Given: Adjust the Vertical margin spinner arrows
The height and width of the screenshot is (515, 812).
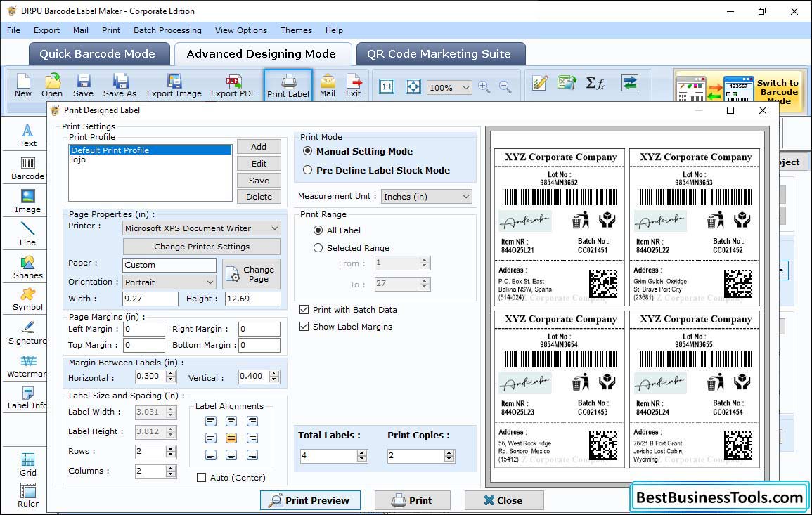Looking at the screenshot, I should pos(274,377).
